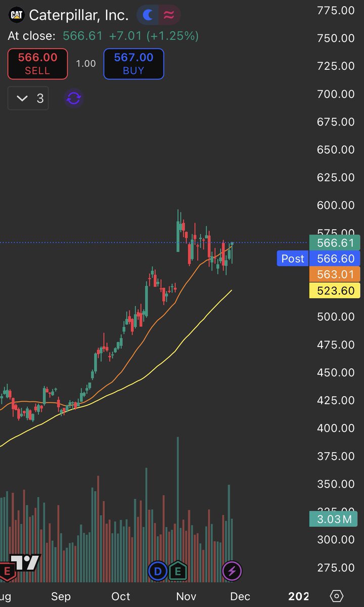364x607 pixels.
Task: Tap the 600.00 price axis label
Action: coord(335,205)
